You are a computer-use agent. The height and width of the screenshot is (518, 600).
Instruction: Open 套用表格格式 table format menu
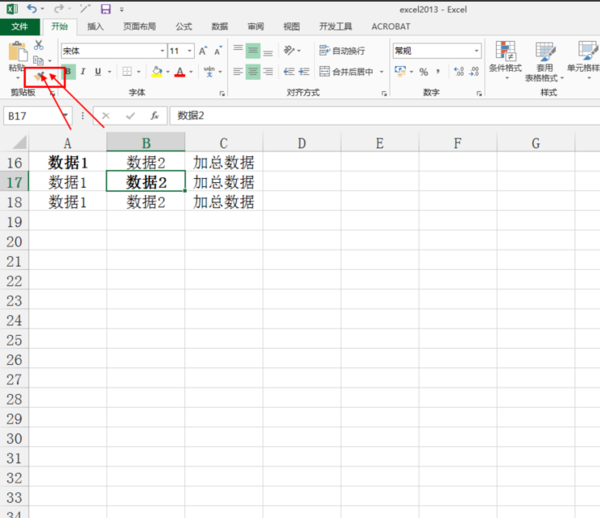544,61
